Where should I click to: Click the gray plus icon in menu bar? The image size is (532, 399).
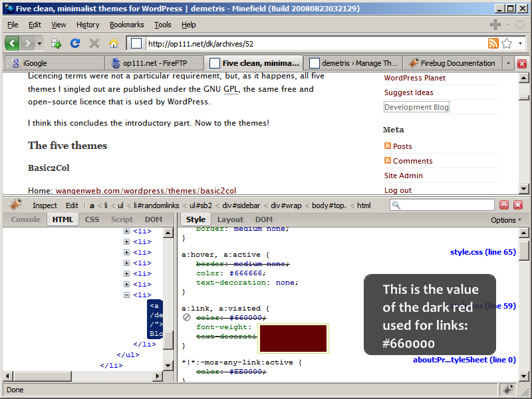pyautogui.click(x=495, y=25)
